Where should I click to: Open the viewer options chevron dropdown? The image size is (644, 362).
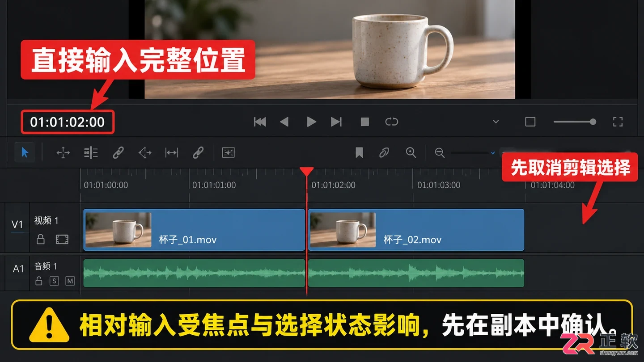tap(496, 122)
